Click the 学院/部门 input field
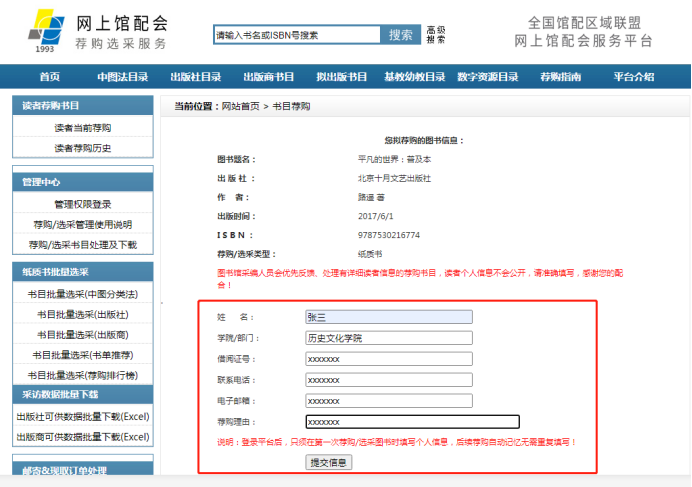This screenshot has height=487, width=692. (389, 338)
